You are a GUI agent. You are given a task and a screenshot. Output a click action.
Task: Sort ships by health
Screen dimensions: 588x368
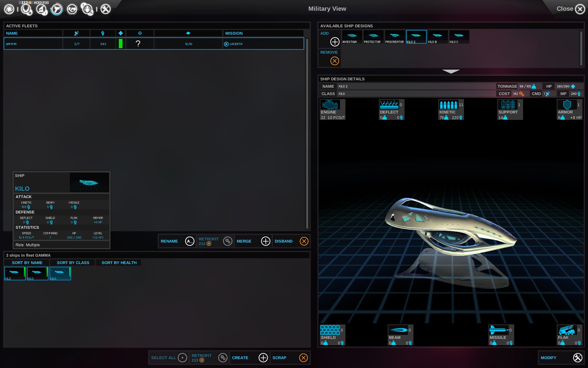(x=119, y=263)
